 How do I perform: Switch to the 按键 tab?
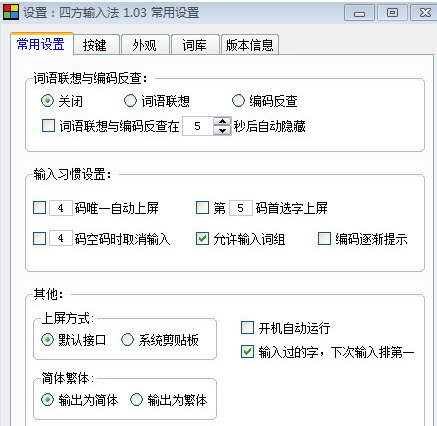(x=96, y=45)
